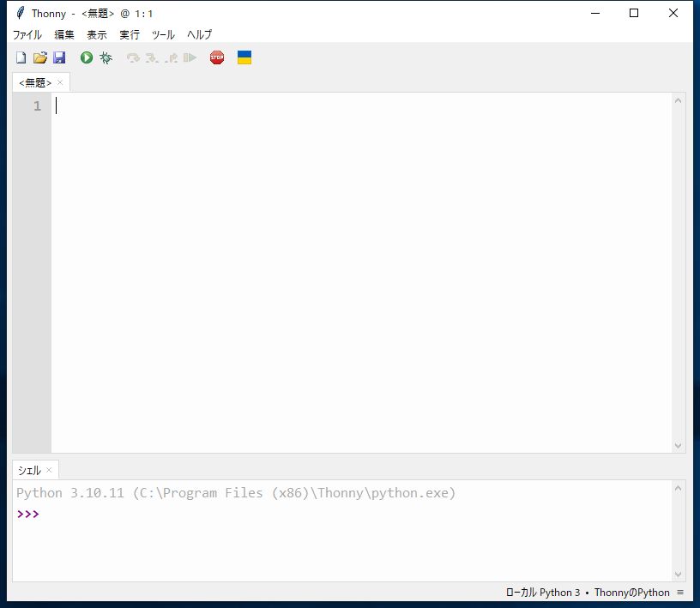Close the シェル panel tab

[49, 470]
